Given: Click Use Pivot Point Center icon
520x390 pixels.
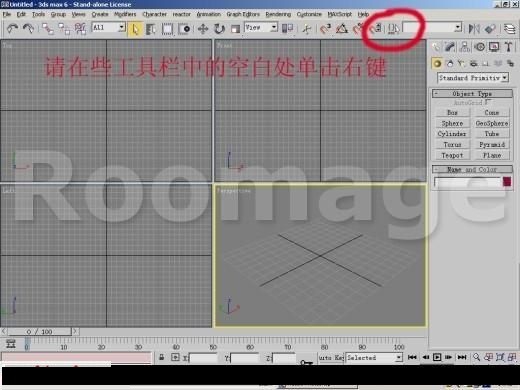Looking at the screenshot, I should 287,29.
